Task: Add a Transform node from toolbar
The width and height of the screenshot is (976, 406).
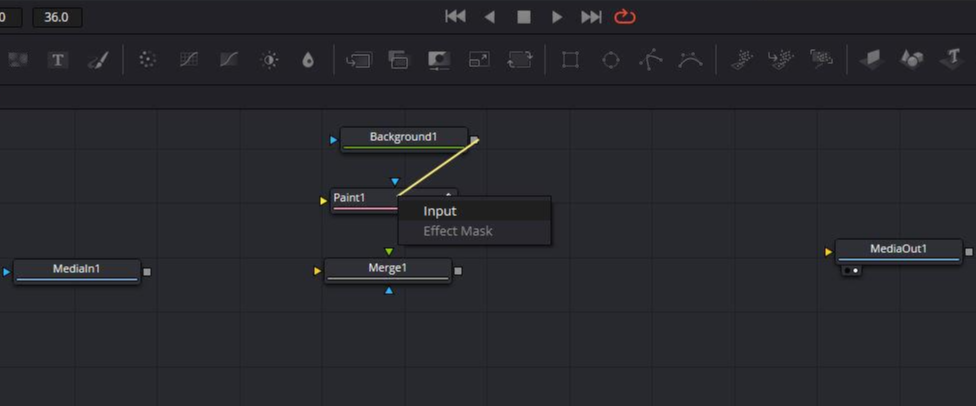Action: [520, 60]
